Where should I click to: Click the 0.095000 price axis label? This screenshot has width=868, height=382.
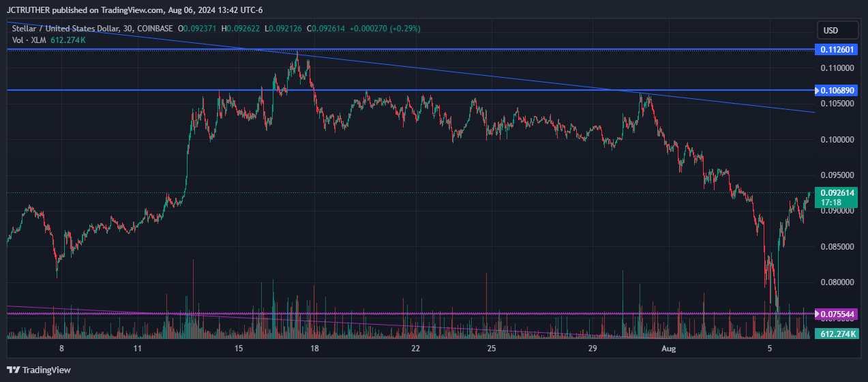click(x=837, y=175)
